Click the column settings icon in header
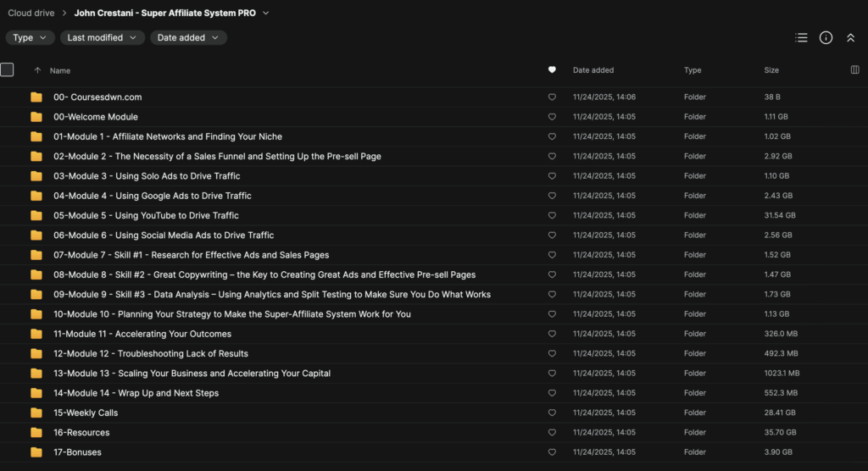868x471 pixels. coord(854,70)
